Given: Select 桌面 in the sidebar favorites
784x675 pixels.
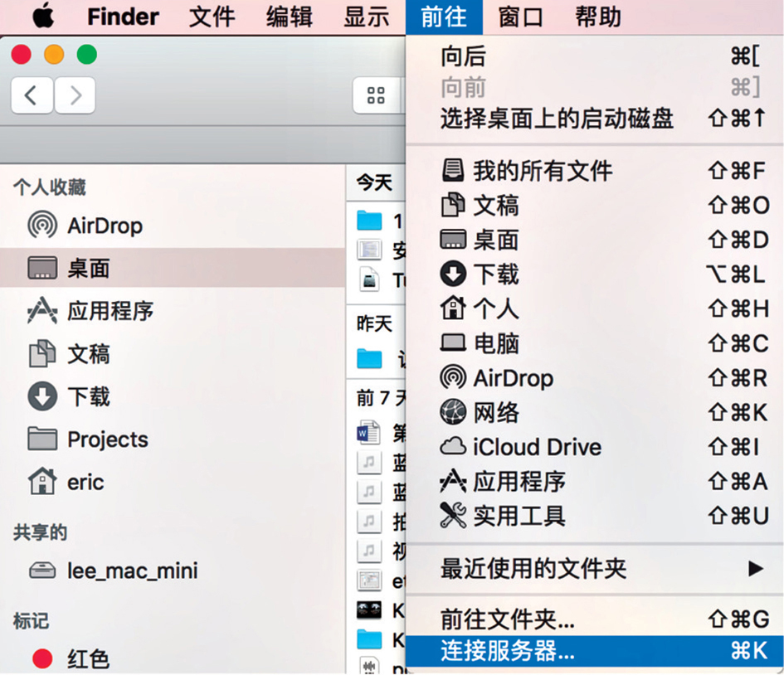Looking at the screenshot, I should pos(88,268).
